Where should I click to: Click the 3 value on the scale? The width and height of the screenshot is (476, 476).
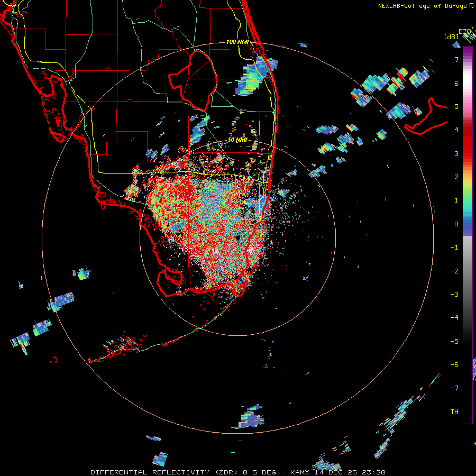click(x=456, y=153)
